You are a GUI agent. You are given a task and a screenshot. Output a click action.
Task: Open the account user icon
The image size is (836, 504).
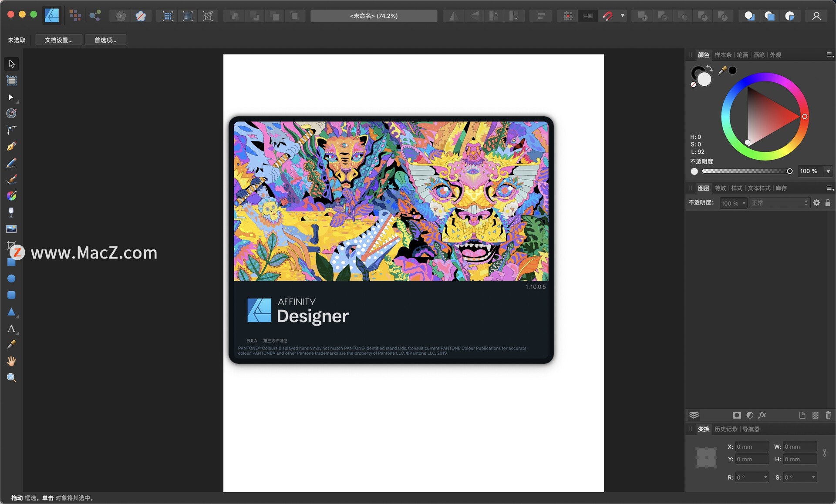(816, 16)
